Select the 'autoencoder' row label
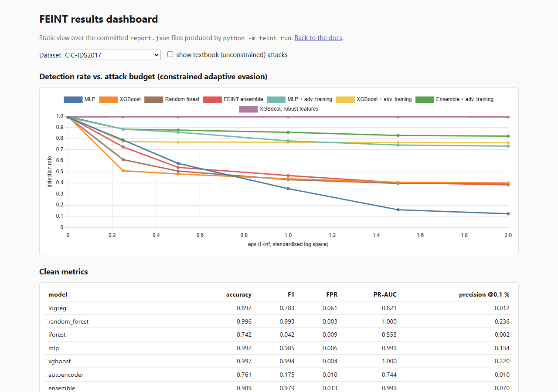 (66, 375)
